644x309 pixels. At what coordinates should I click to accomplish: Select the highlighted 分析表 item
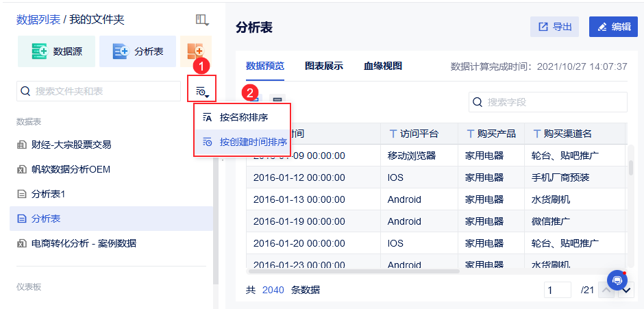click(x=111, y=219)
